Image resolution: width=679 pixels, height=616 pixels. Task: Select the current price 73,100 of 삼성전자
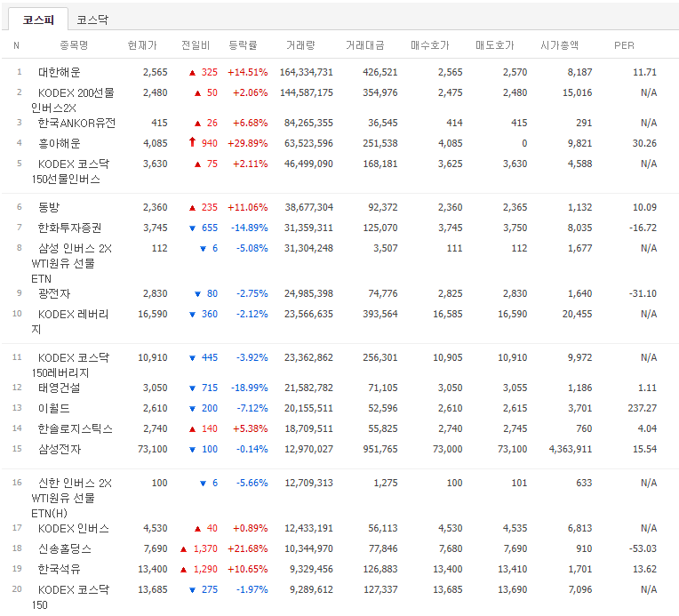coord(153,449)
